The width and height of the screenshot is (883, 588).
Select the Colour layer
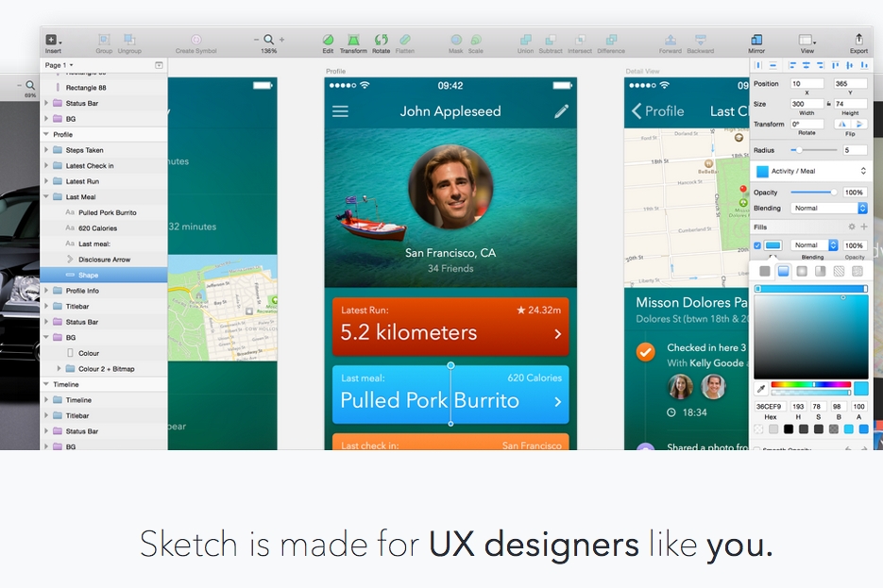click(104, 353)
